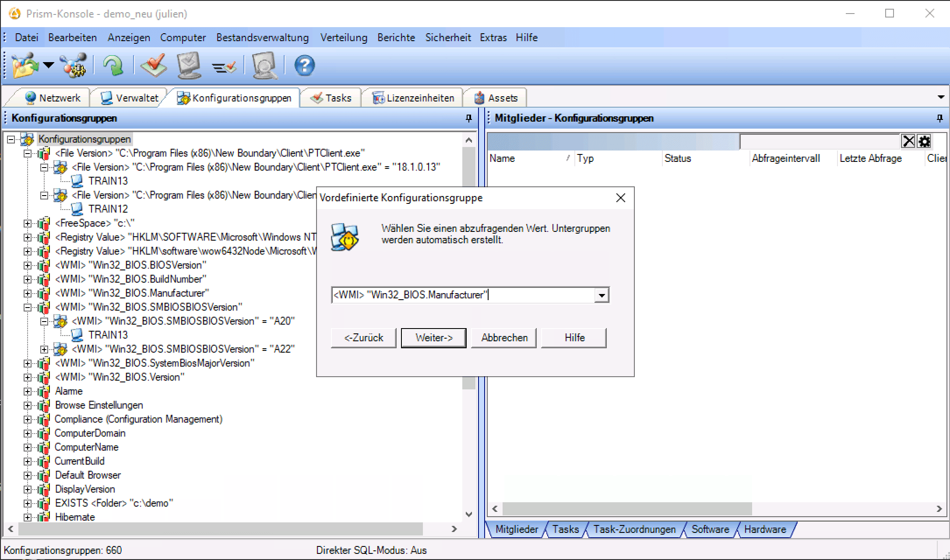Expand the FreeSpace "c:\" tree node

click(28, 224)
